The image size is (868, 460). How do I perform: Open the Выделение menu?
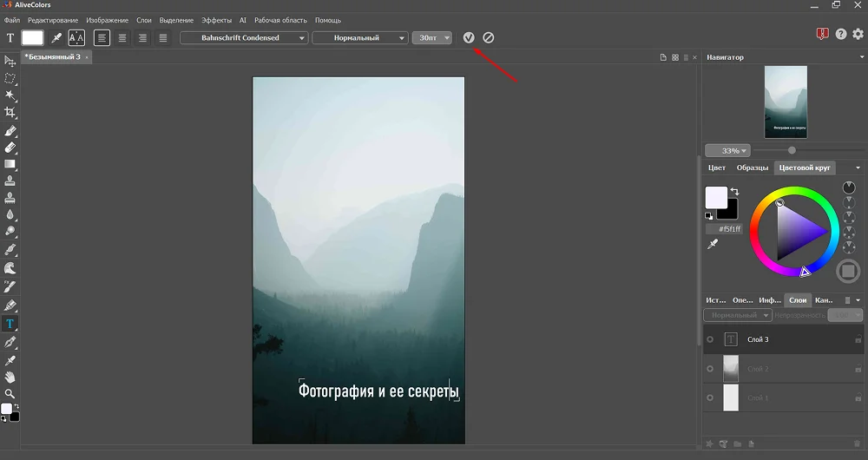point(176,20)
